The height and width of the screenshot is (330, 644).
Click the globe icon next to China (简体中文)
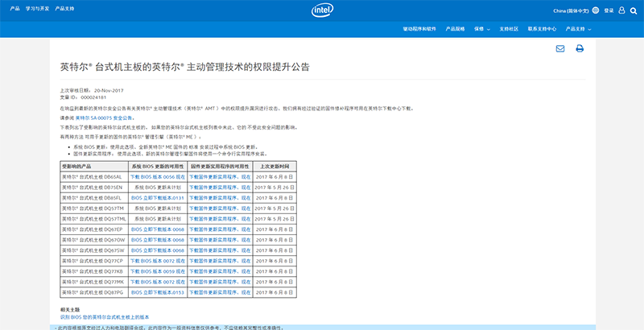596,10
